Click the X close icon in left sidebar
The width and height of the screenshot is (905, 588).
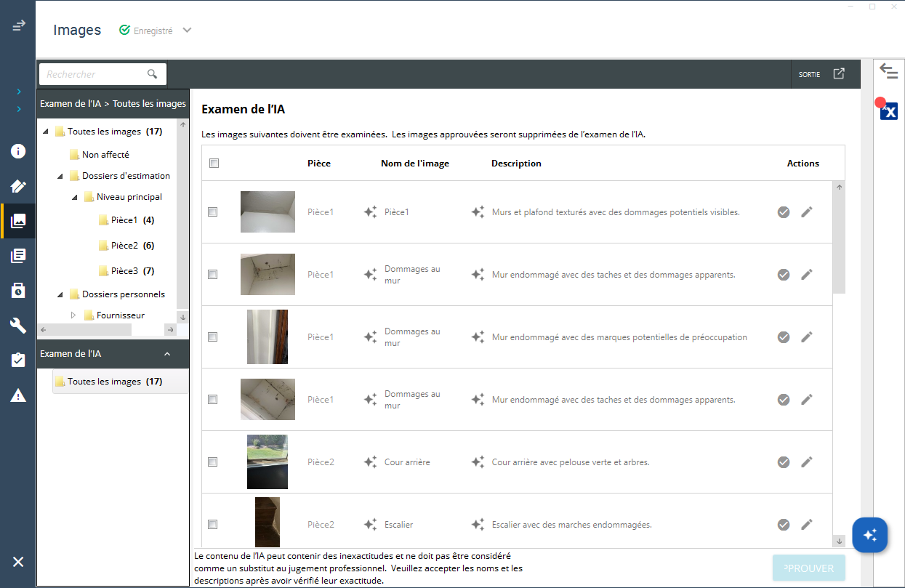click(x=18, y=562)
